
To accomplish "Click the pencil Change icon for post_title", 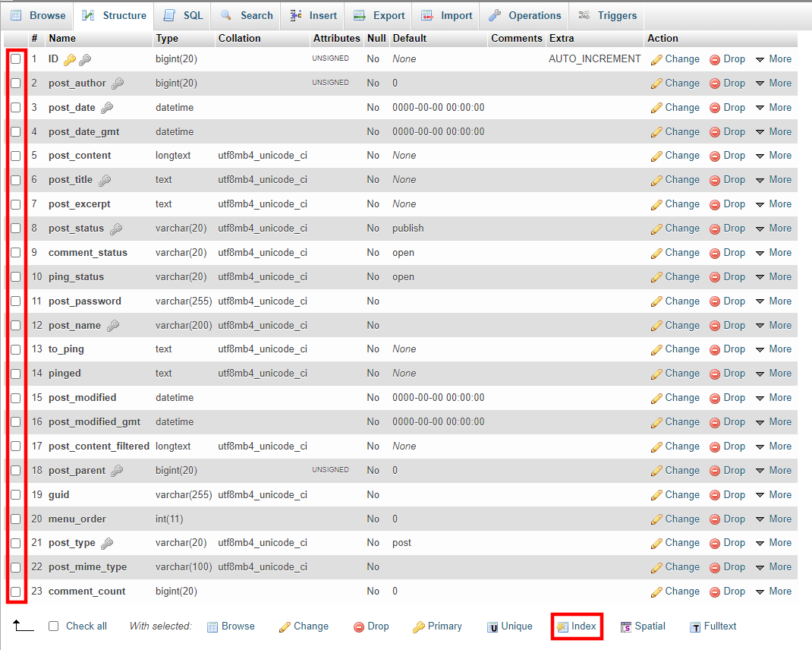I will click(x=656, y=179).
